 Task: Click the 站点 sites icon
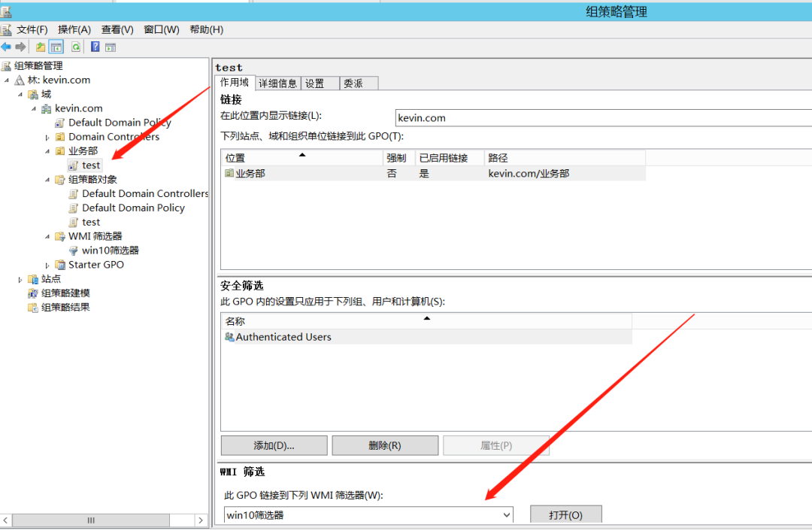33,279
